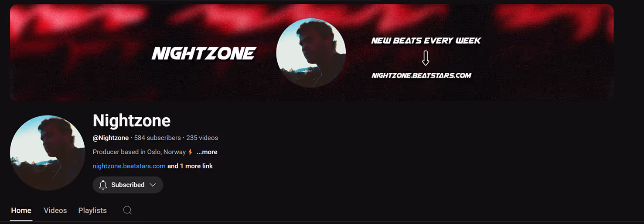644x224 pixels.
Task: Click the Subscribed button label
Action: point(128,185)
